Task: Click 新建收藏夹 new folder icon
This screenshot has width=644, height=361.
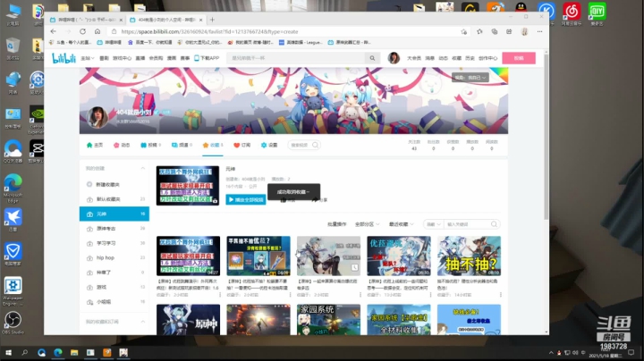Action: [x=89, y=185]
